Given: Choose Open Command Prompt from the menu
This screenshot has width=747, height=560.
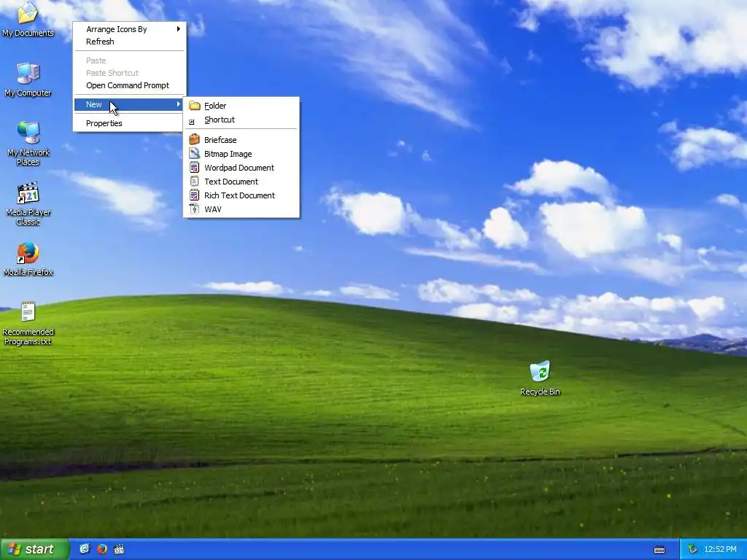Looking at the screenshot, I should pyautogui.click(x=130, y=85).
